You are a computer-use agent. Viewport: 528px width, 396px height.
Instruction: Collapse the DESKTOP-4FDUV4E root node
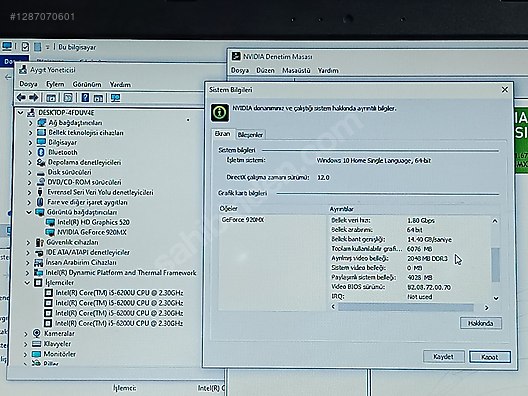(x=21, y=112)
